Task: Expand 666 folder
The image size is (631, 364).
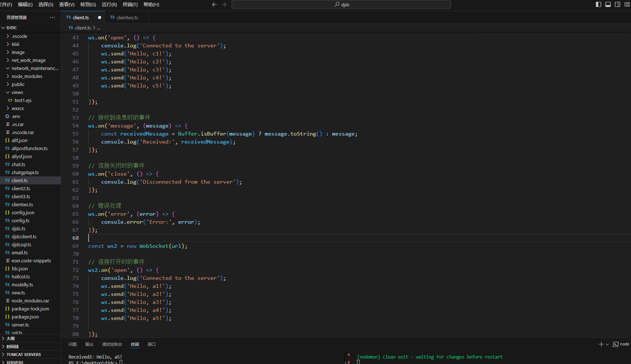Action: (30, 44)
